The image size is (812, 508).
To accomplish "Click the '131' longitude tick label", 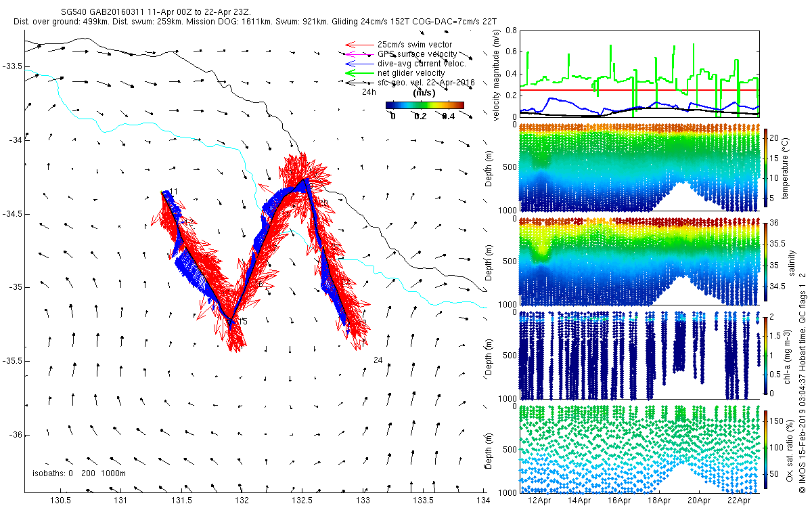I will click(122, 501).
